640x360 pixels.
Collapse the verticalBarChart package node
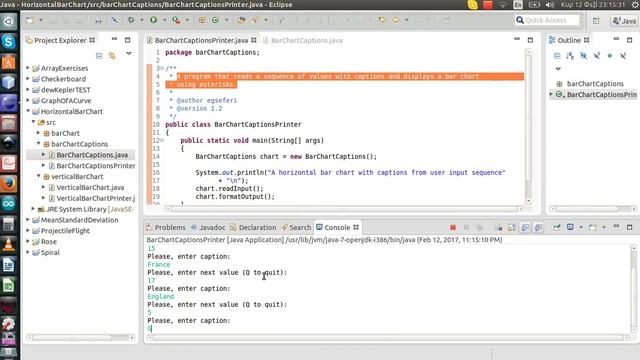[38, 176]
